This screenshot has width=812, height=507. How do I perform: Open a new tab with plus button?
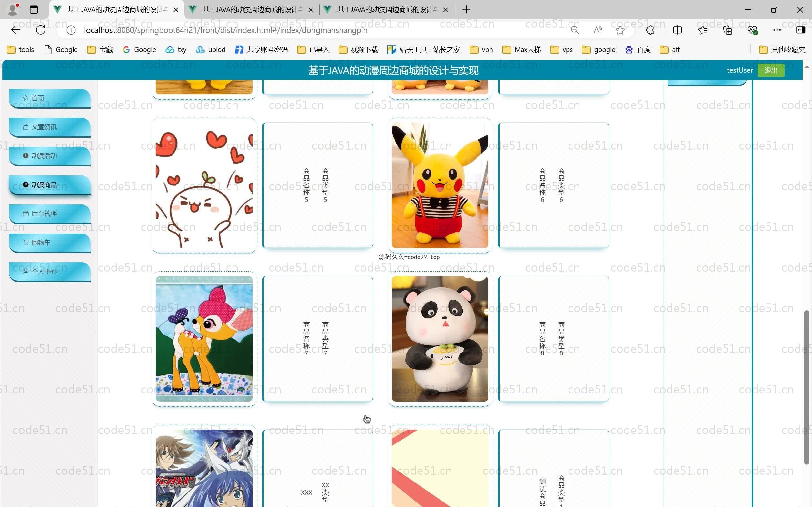coord(466,10)
